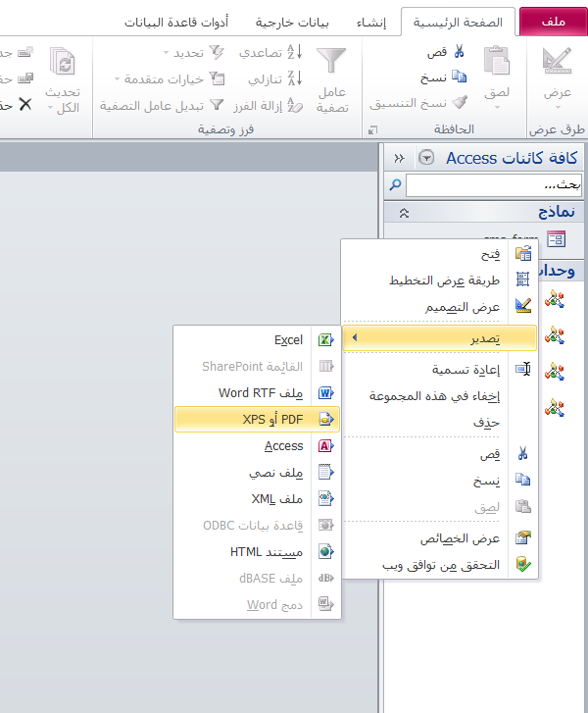This screenshot has height=713, width=588.
Task: Click the عرض (View) design icon
Action: coord(557,61)
